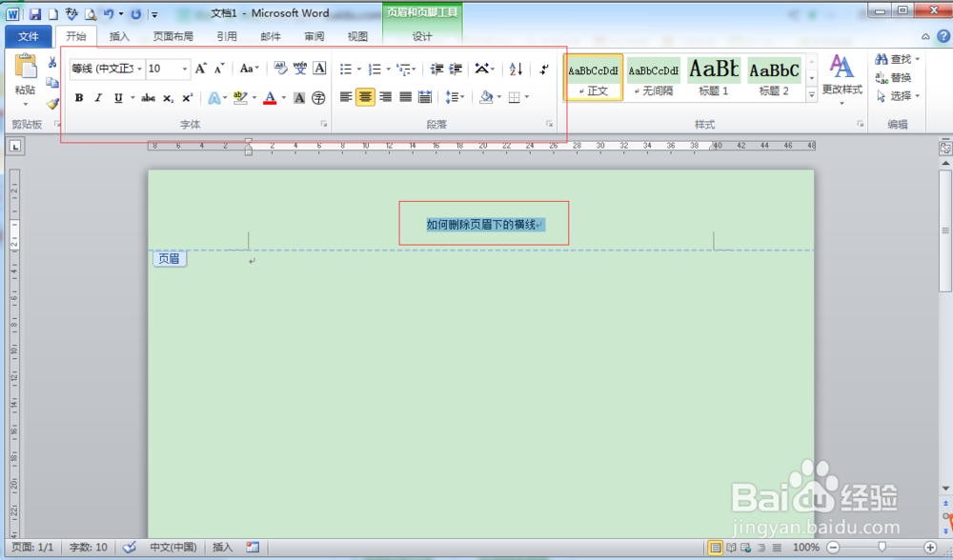Apply character shading
The width and height of the screenshot is (953, 560).
299,98
